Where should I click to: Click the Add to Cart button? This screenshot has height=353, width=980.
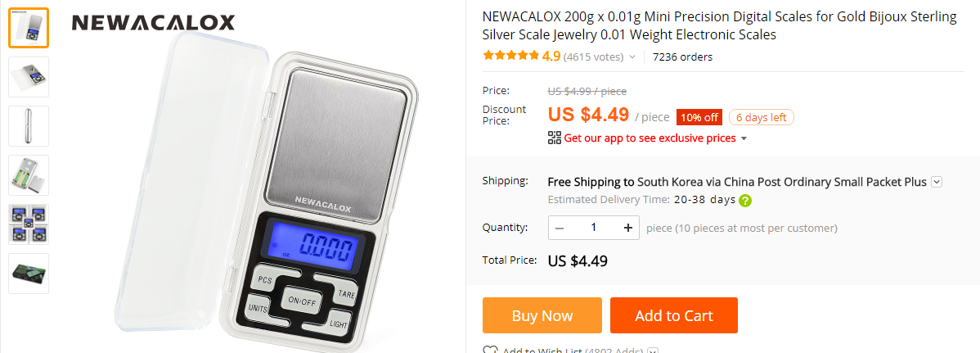click(x=674, y=315)
